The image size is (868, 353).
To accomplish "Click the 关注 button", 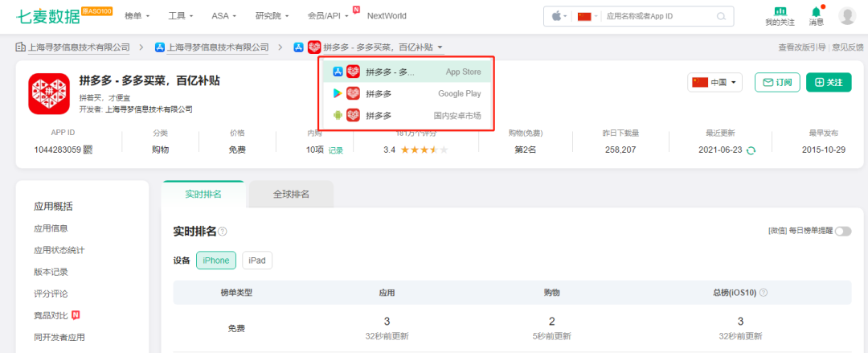I will [829, 83].
